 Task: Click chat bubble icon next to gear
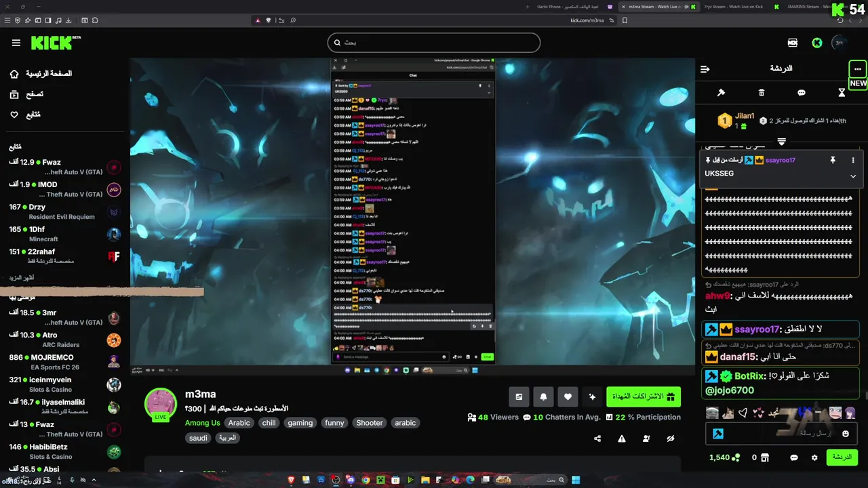click(794, 457)
